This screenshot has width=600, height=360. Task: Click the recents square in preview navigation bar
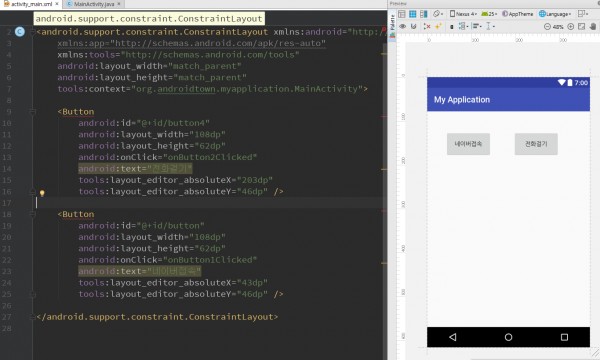(564, 337)
